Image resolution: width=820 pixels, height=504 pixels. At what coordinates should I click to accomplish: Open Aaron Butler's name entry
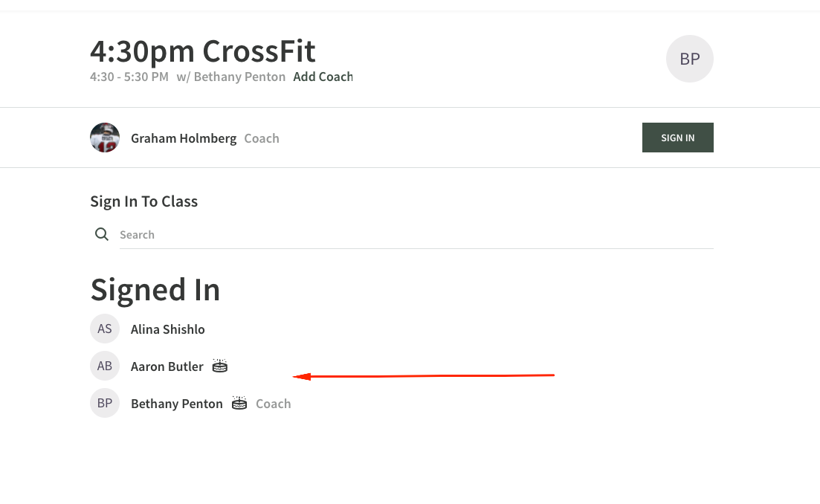[x=167, y=366]
